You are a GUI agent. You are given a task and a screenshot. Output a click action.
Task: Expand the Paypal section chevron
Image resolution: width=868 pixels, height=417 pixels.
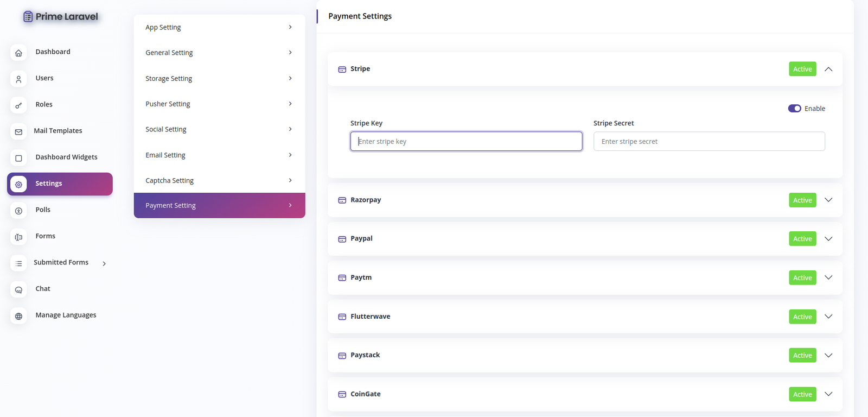[828, 239]
